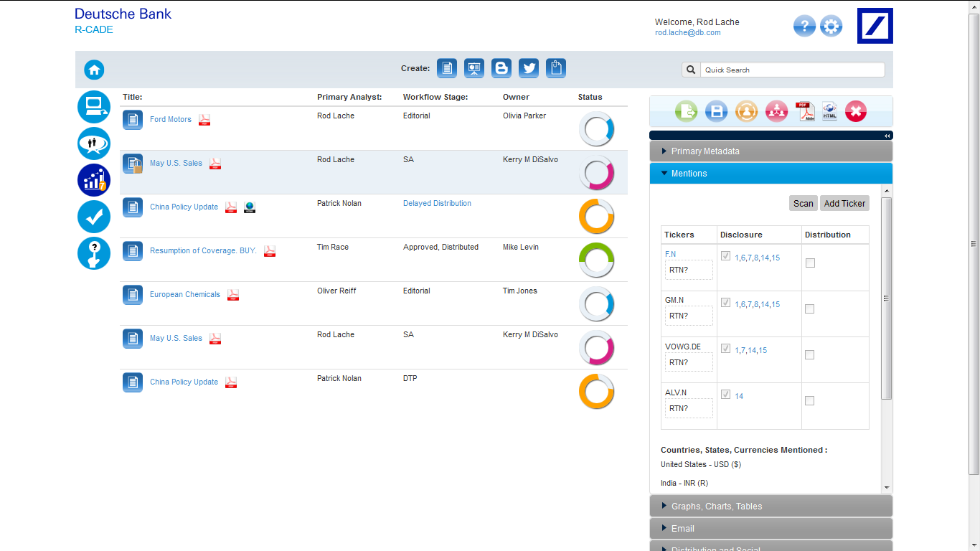980x551 pixels.
Task: Open the Ford Motors report link
Action: (x=171, y=120)
